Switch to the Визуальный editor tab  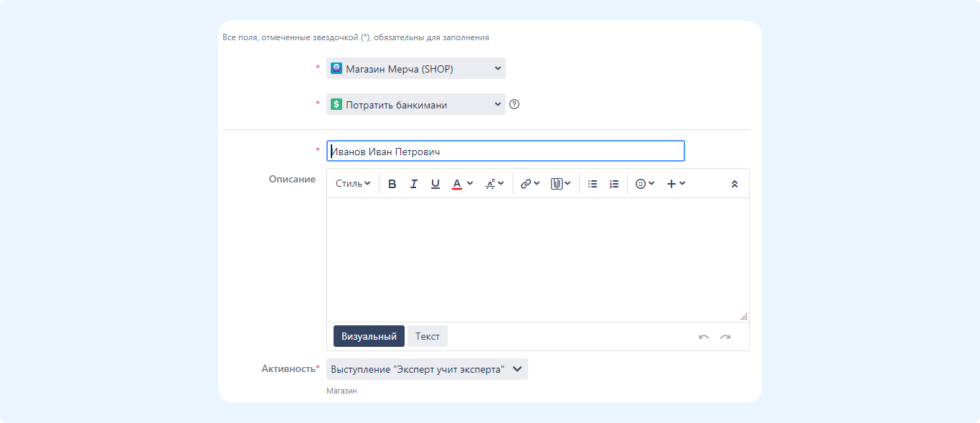point(369,336)
